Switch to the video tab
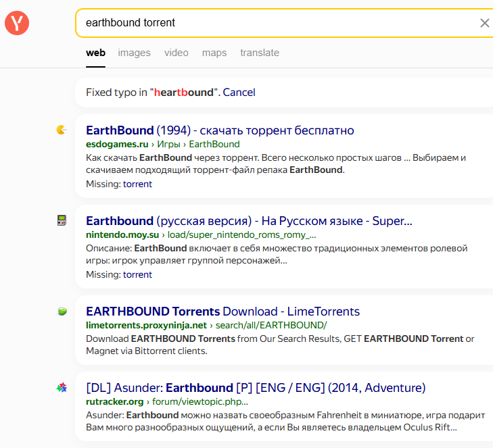 coord(176,53)
